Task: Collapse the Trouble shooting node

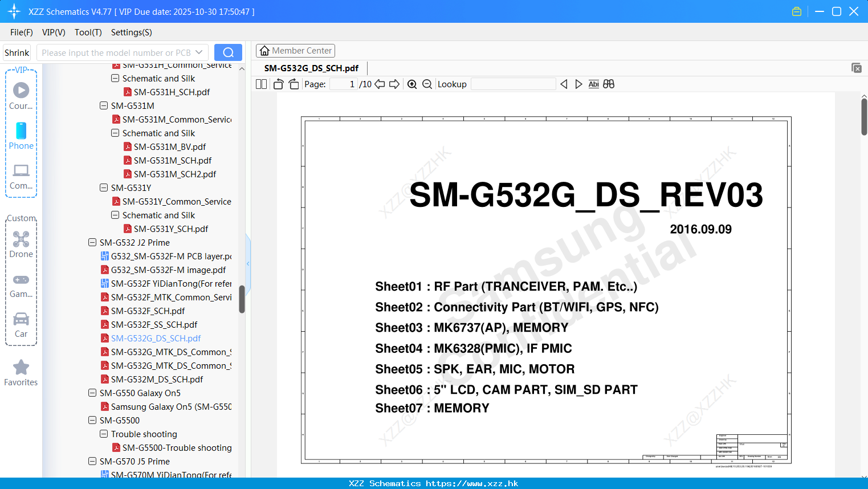Action: 104,434
